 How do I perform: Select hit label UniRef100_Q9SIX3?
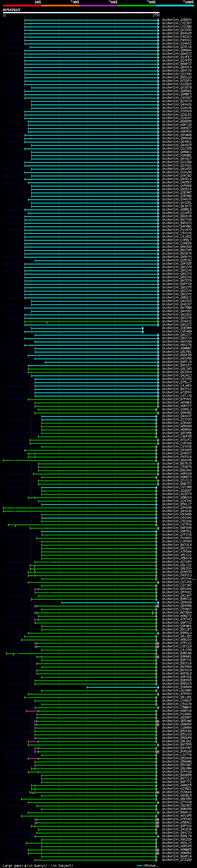pyautogui.click(x=176, y=338)
